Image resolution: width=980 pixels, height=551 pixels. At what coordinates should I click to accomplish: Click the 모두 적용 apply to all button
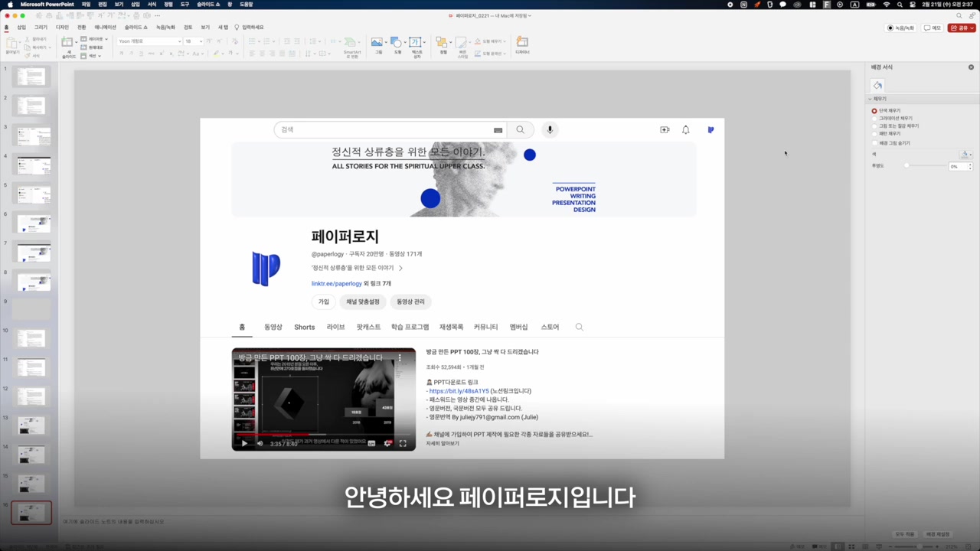coord(904,534)
